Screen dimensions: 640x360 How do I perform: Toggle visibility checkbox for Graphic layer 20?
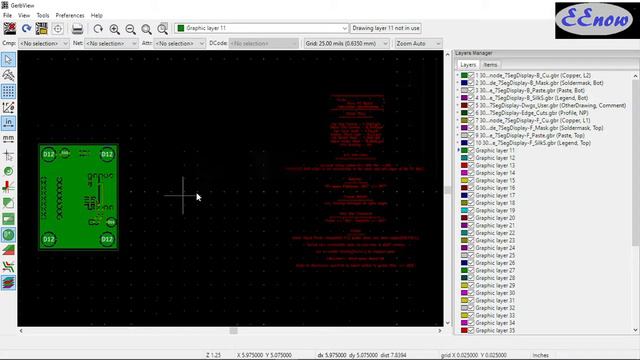[471, 218]
